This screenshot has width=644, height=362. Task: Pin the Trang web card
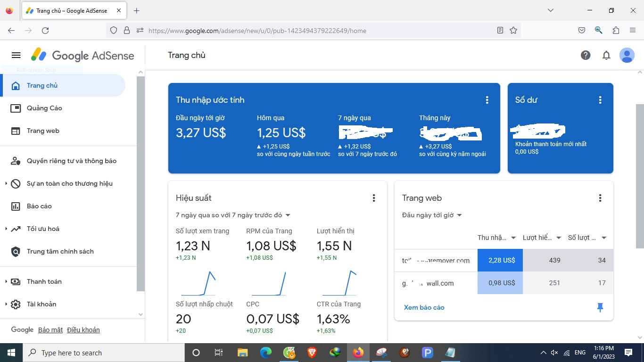click(600, 308)
